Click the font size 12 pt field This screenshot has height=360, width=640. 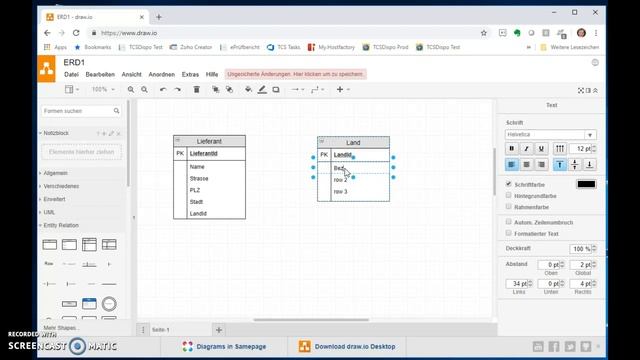click(x=581, y=149)
